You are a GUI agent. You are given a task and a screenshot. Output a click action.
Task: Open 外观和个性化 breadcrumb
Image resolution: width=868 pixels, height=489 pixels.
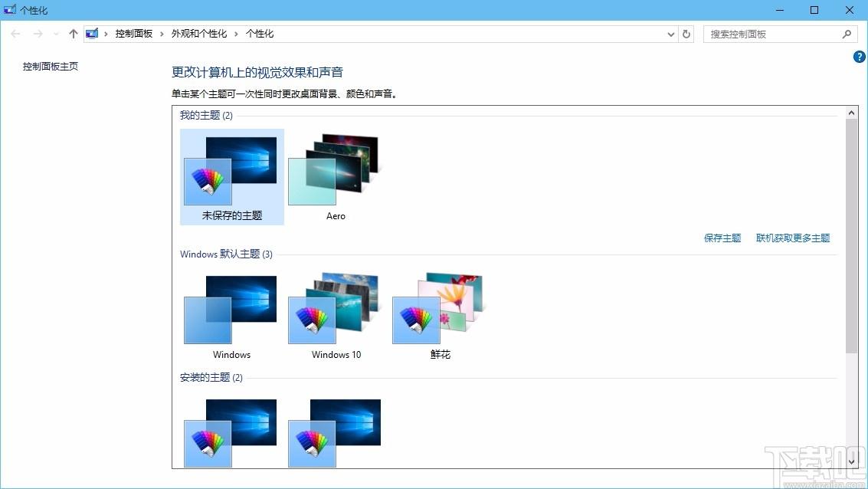[199, 34]
